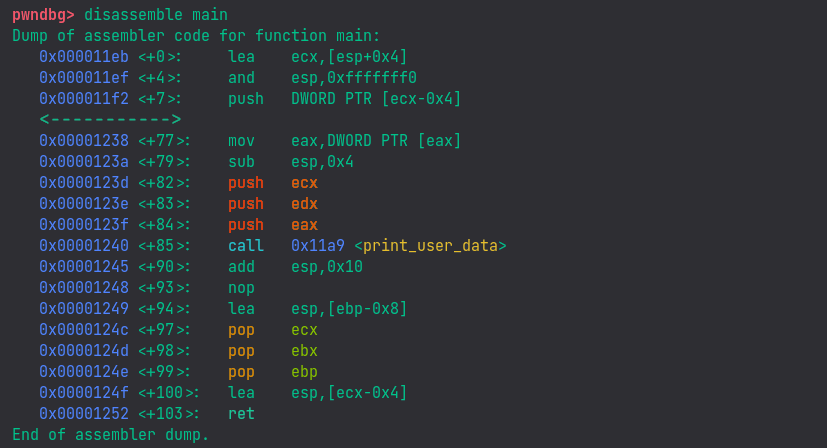The width and height of the screenshot is (827, 448).
Task: Click the "disassemble main" command text
Action: coord(156,15)
